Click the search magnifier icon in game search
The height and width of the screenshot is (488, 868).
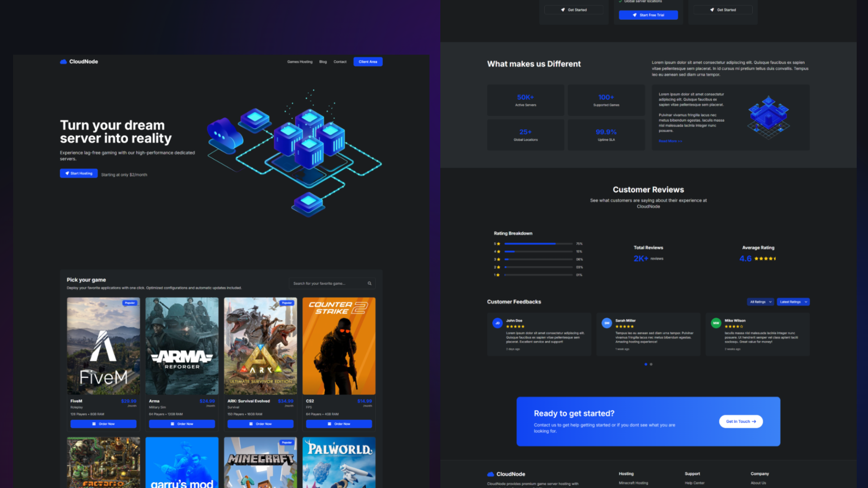click(x=369, y=284)
